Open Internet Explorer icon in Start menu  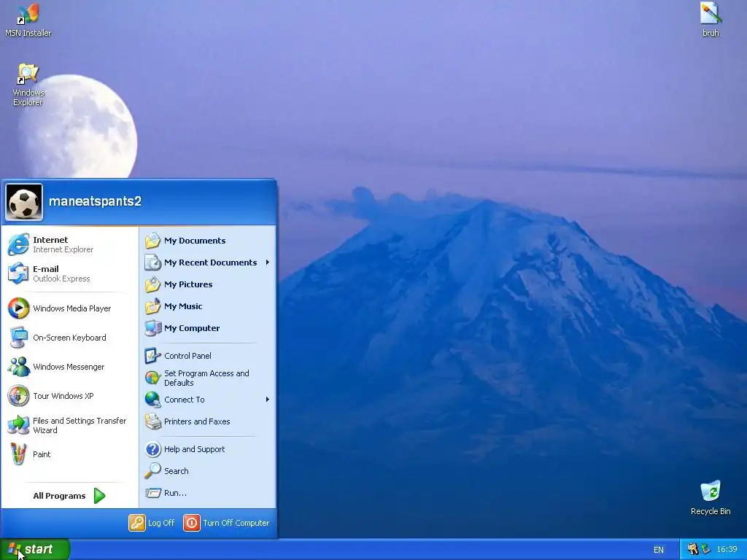tap(18, 244)
